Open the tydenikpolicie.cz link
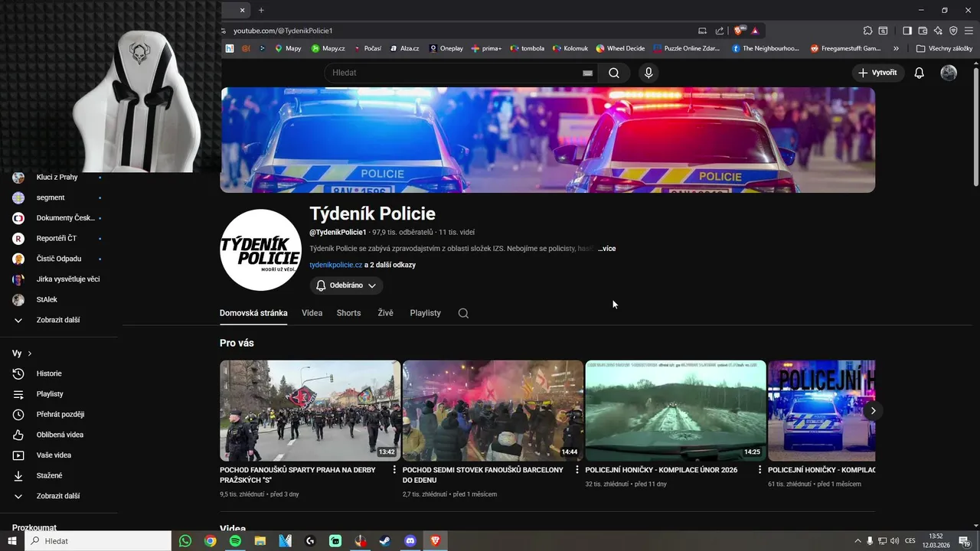 [x=335, y=265]
